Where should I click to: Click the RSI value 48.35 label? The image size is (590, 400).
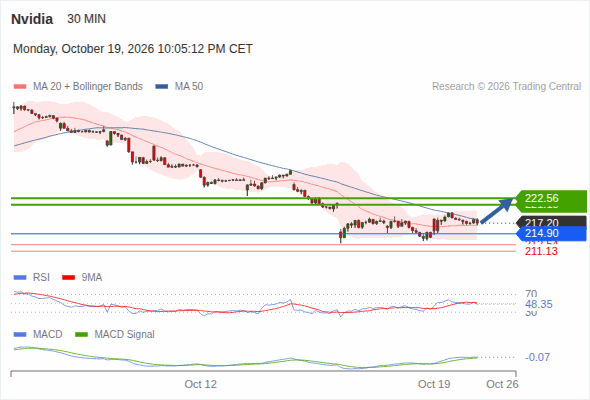click(539, 304)
